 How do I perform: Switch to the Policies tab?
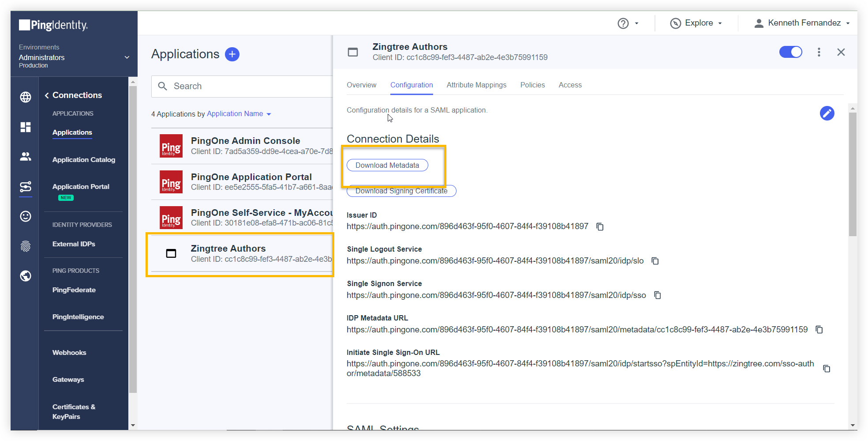(x=532, y=85)
